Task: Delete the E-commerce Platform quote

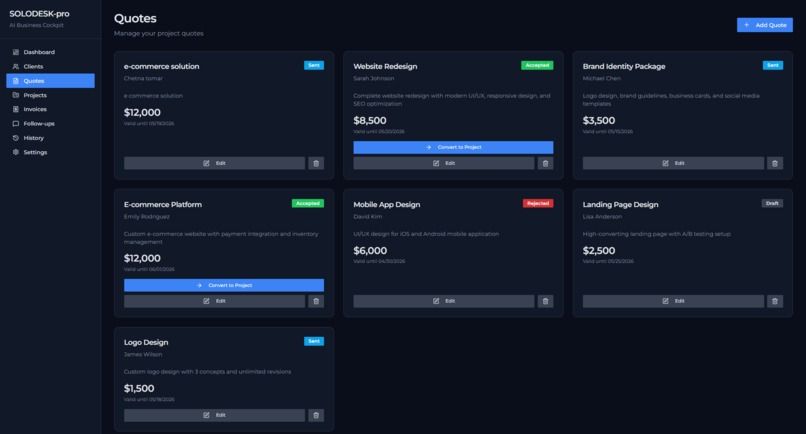Action: [x=316, y=301]
